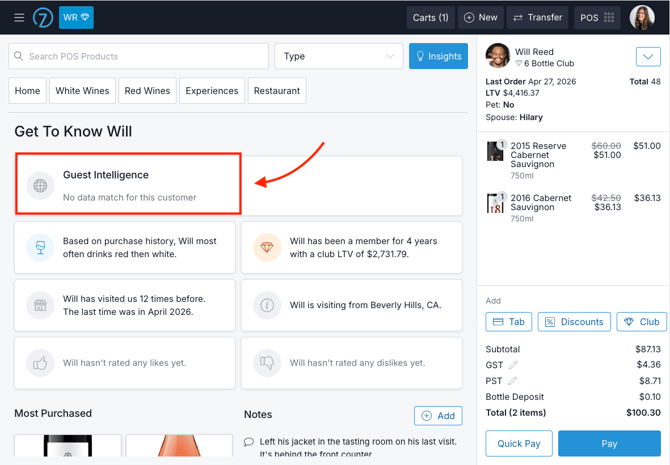This screenshot has height=465, width=670.
Task: Click the Most Purchased heading
Action: [53, 413]
